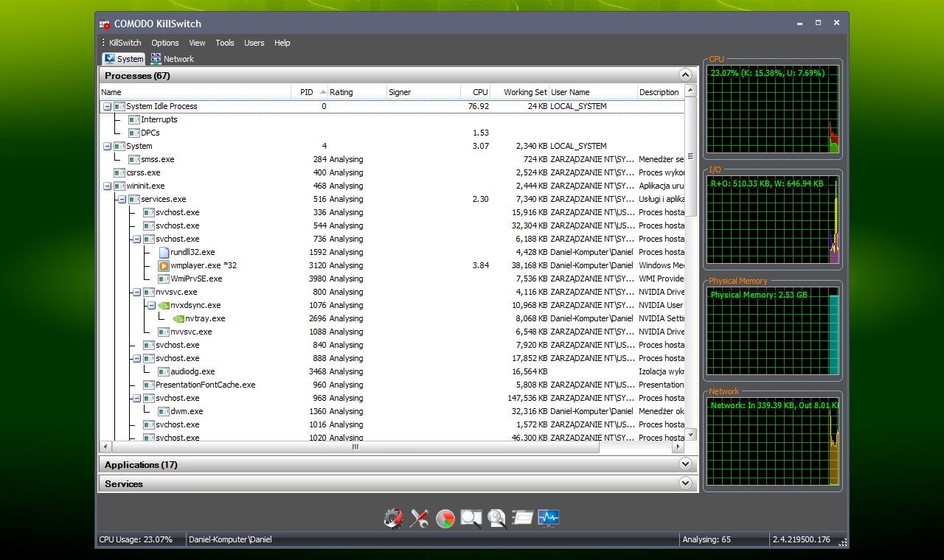Select the wmplayer.exe *32 process row
The height and width of the screenshot is (560, 944).
click(x=392, y=265)
